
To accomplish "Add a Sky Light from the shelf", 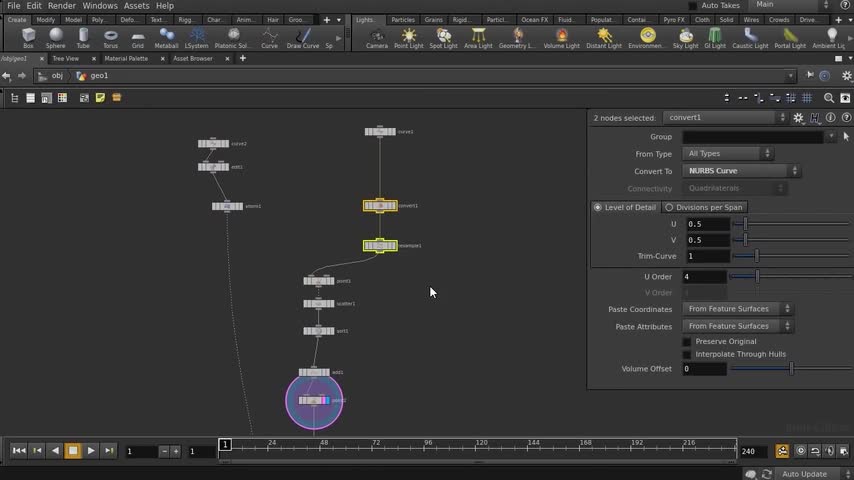I will [685, 38].
